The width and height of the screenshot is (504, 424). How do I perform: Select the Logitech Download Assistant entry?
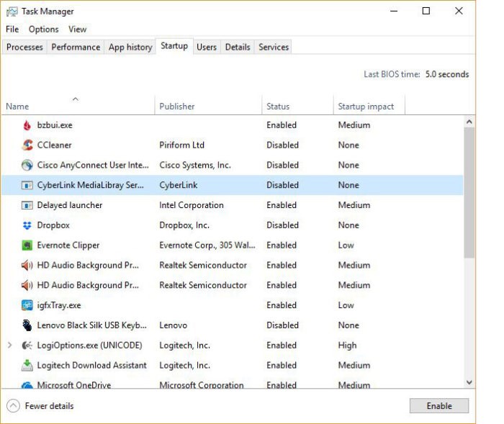(x=91, y=366)
